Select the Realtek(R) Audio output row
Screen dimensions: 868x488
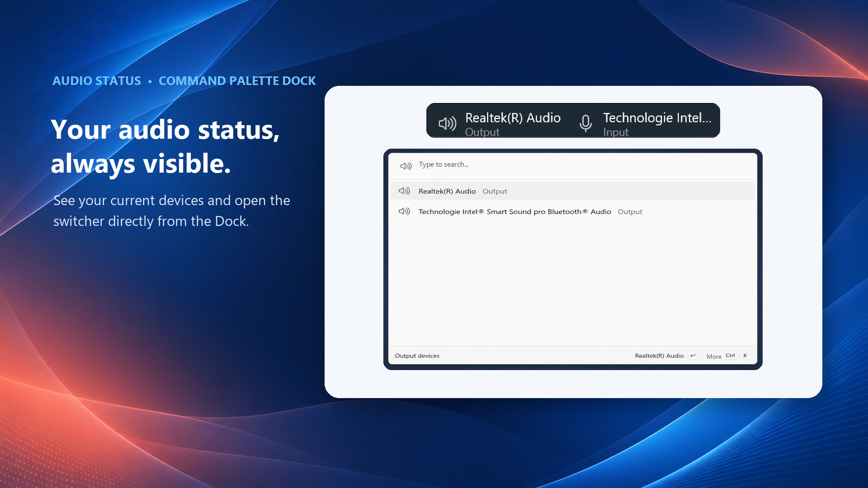[572, 191]
